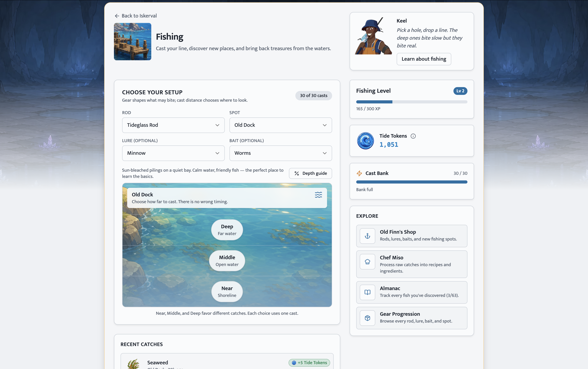Click the Fishing page heading

tap(170, 37)
